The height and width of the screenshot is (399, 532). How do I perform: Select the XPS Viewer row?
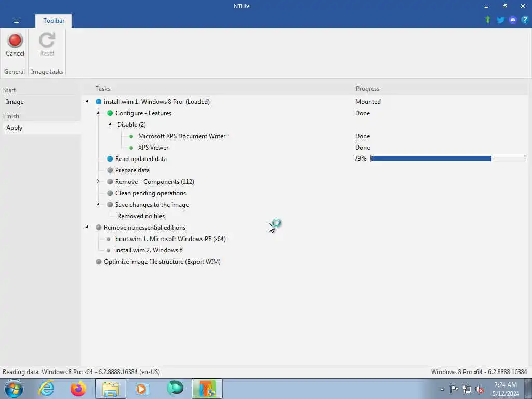tap(153, 148)
